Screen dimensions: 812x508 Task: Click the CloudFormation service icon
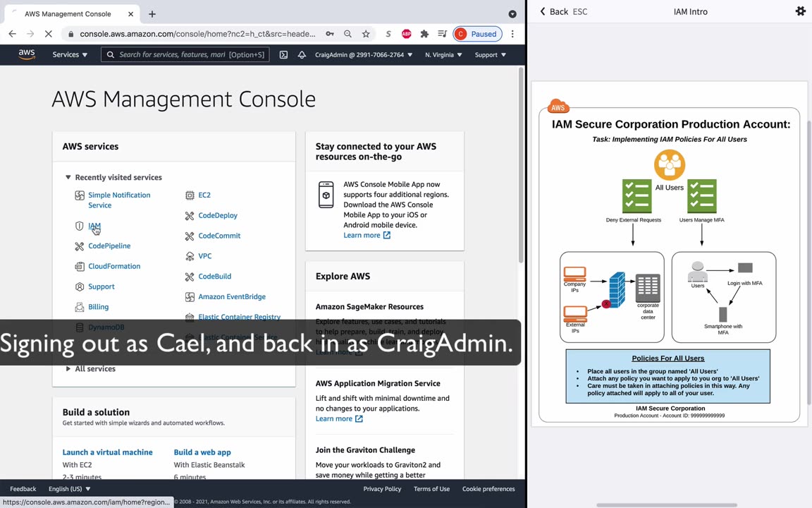pyautogui.click(x=79, y=267)
